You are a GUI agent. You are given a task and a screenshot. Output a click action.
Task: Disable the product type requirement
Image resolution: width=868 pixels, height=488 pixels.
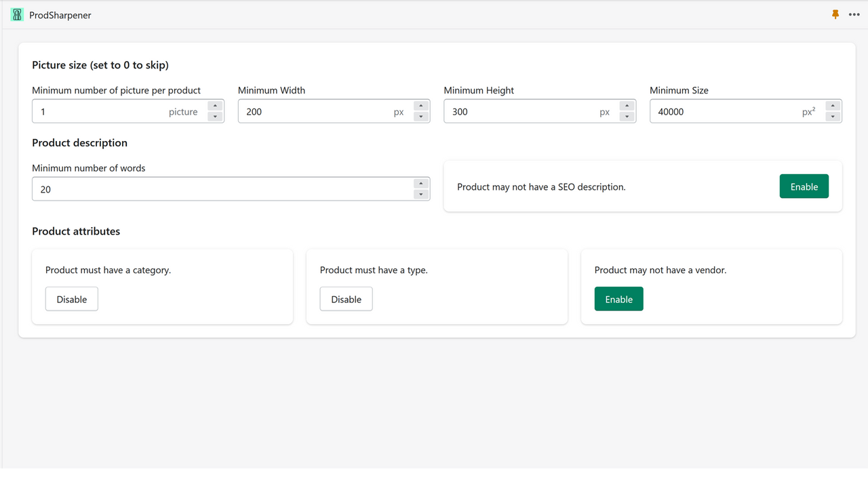[346, 299]
